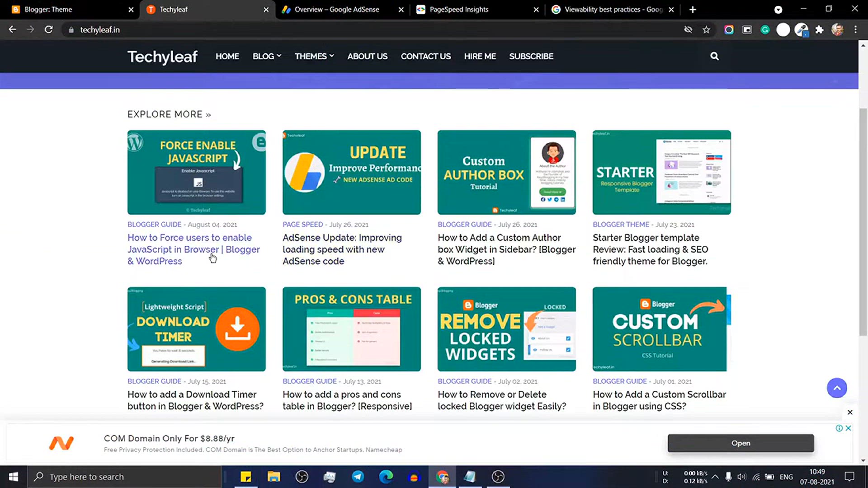
Task: Open Microsoft Edge from taskbar
Action: point(386,477)
